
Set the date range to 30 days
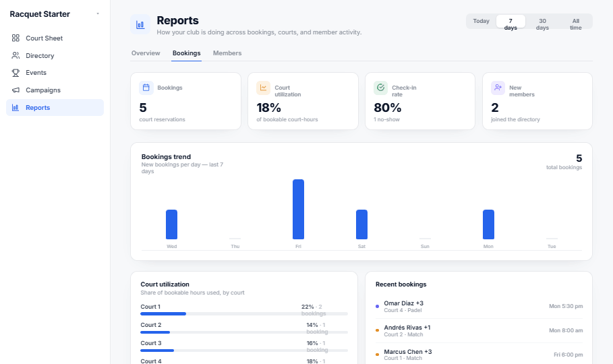[542, 22]
